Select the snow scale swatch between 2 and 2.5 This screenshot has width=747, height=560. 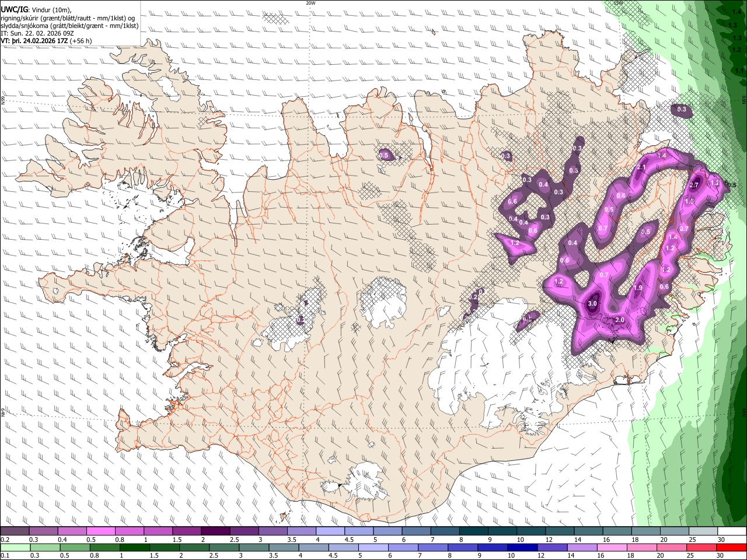tap(215, 531)
